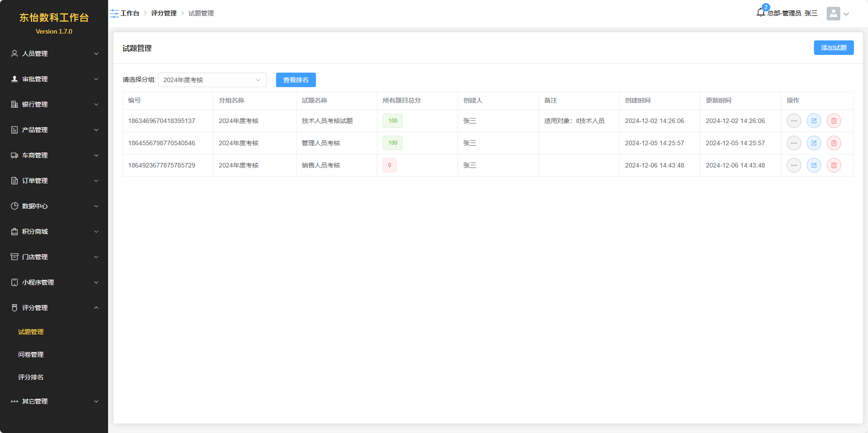Edit the 销售人员考核 row
The image size is (868, 433).
click(x=814, y=165)
